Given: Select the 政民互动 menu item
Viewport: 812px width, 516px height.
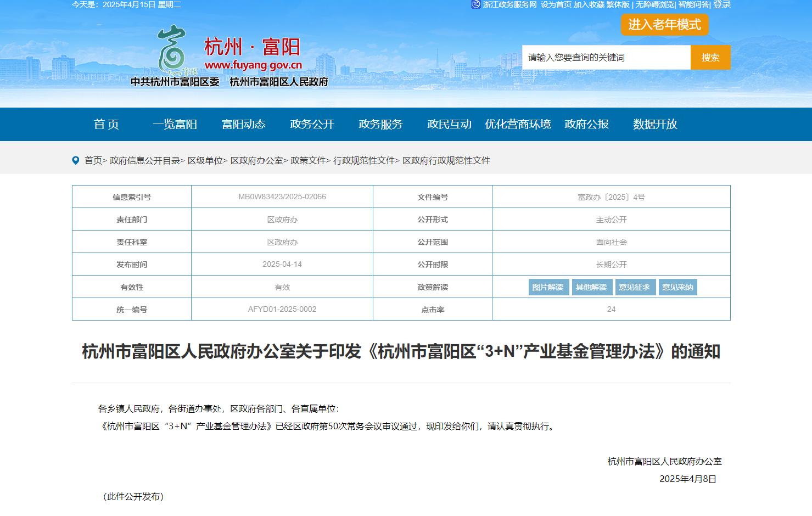Looking at the screenshot, I should pos(449,124).
